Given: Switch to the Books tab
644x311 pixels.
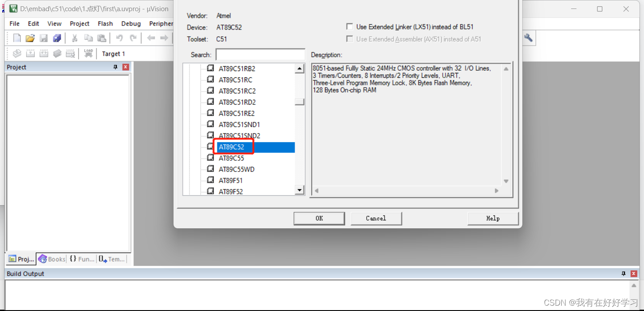Looking at the screenshot, I should pos(52,259).
